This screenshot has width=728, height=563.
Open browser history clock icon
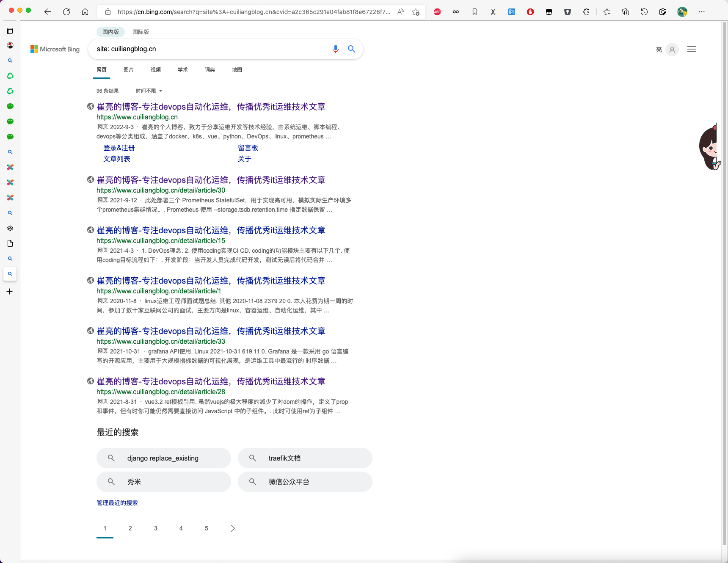pyautogui.click(x=644, y=12)
